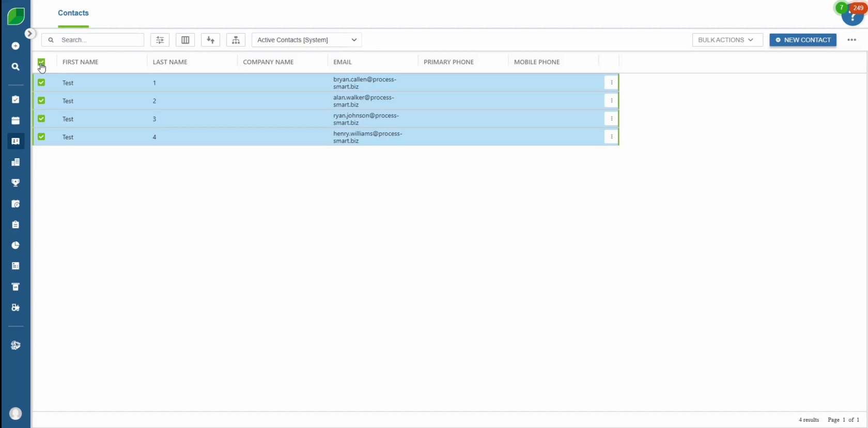Open the calendar-with-clock sidebar icon
The width and height of the screenshot is (868, 428).
(x=16, y=204)
